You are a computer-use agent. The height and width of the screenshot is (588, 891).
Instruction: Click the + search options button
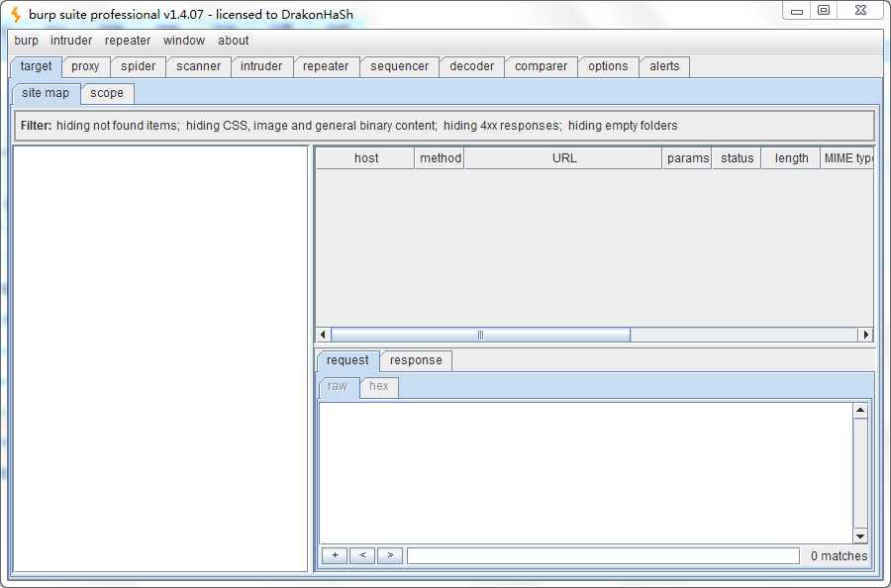[335, 555]
